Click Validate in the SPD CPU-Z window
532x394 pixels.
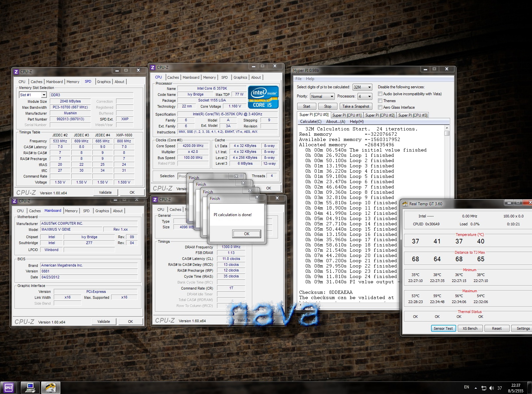tap(105, 192)
